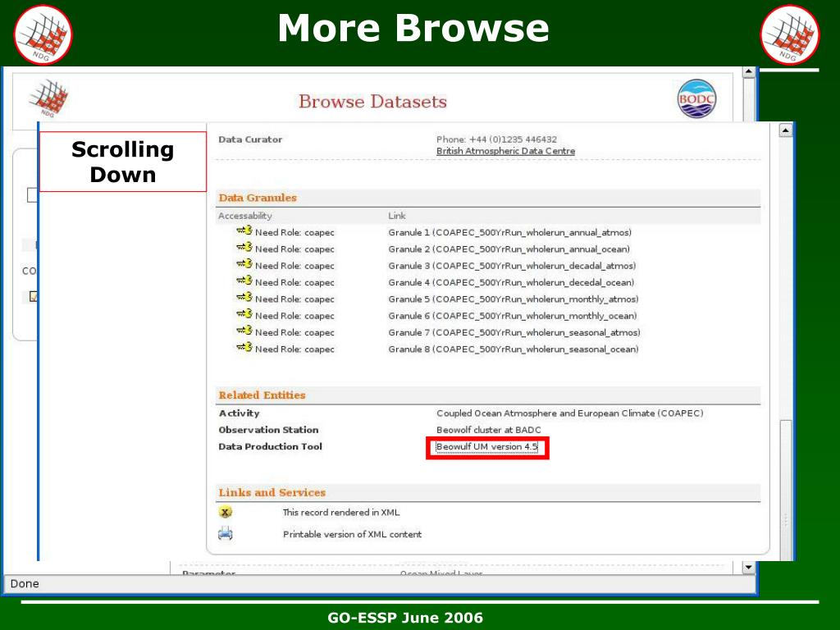Click the key icon for Granule 1
Viewport: 840px width, 630px height.
click(244, 231)
